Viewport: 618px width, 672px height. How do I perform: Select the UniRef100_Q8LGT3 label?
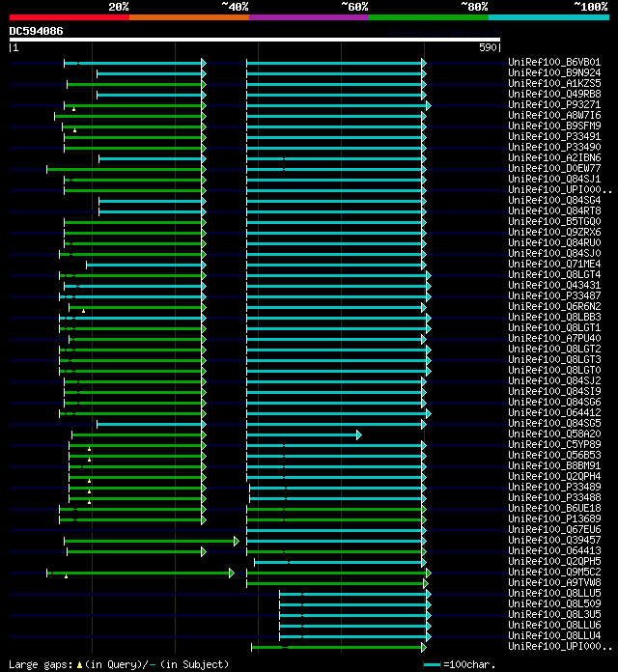554,359
